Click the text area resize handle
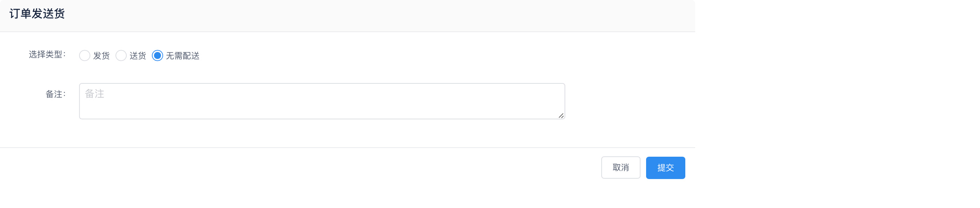 [561, 116]
